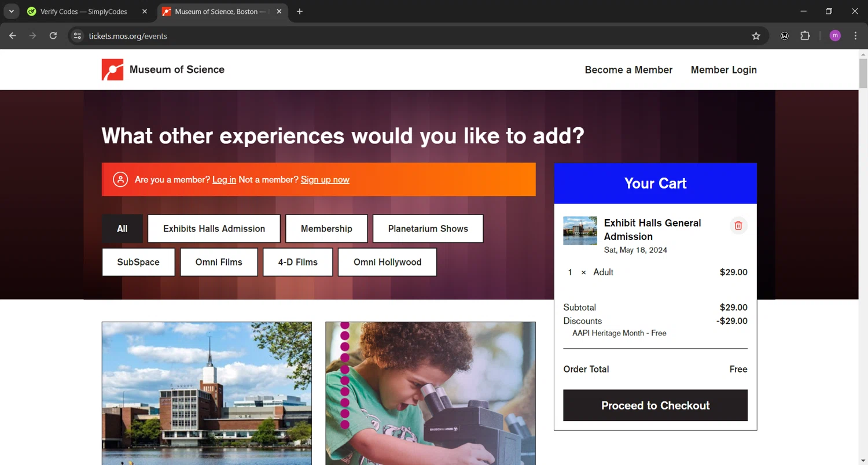Open the child with microscope card

(x=431, y=393)
